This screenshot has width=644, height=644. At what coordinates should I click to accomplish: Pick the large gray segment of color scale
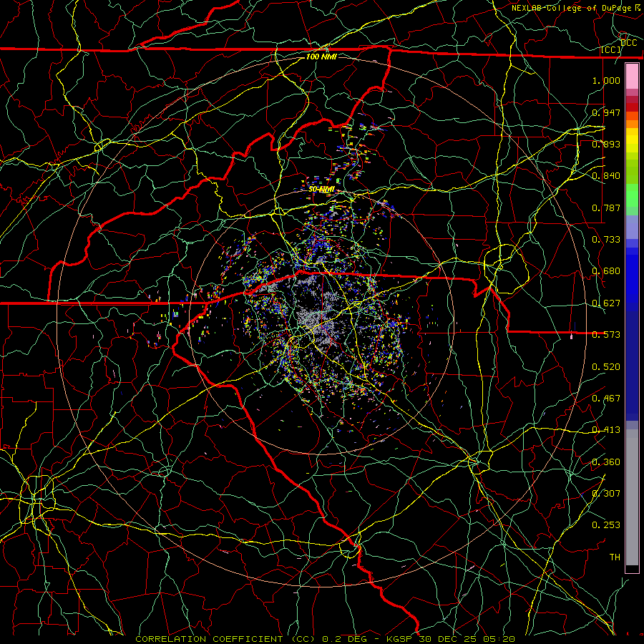point(632,497)
